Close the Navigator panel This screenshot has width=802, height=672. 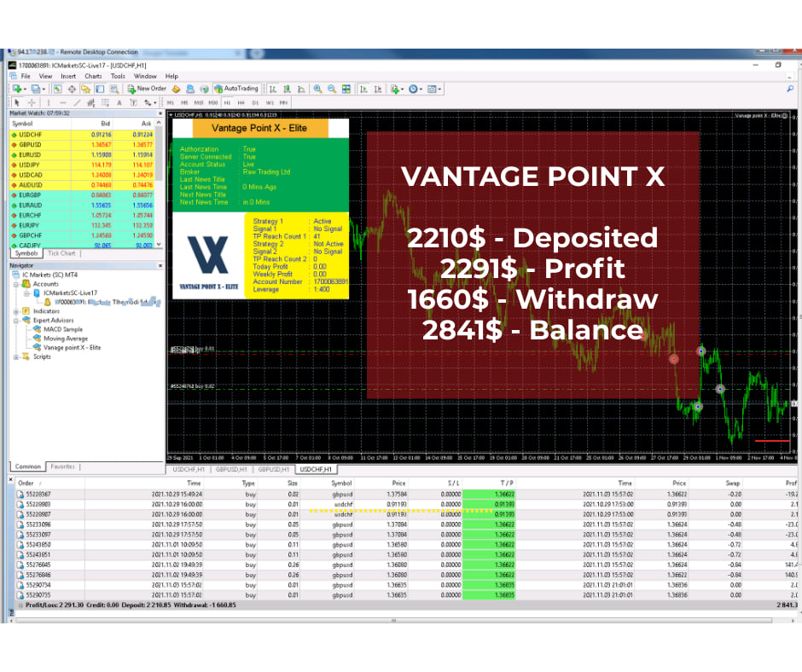[160, 266]
